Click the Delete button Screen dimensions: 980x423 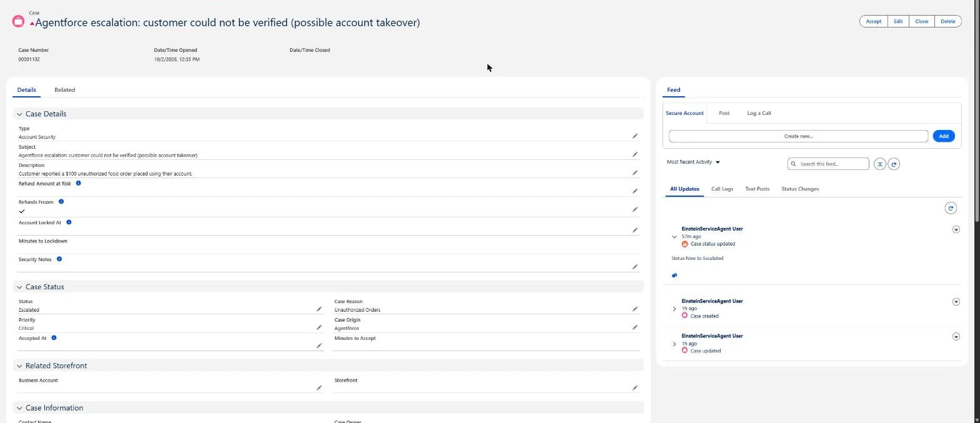coord(948,21)
